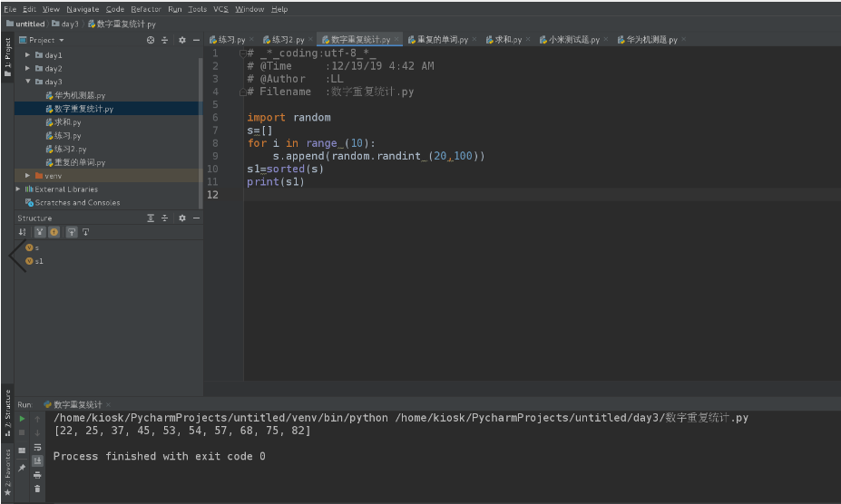Select 华为机测题.py in project tree

pos(75,95)
